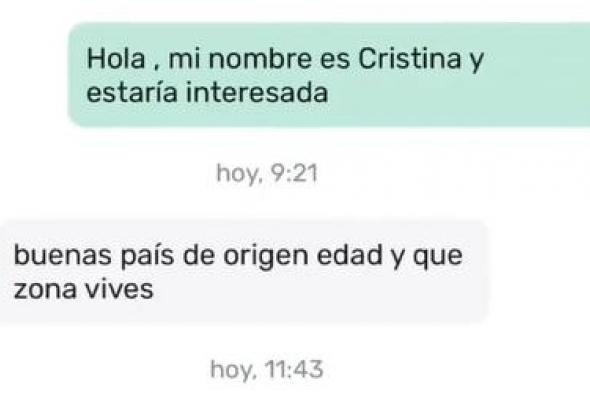Click the word 'zona' in received message
This screenshot has width=590, height=393.
[x=45, y=290]
